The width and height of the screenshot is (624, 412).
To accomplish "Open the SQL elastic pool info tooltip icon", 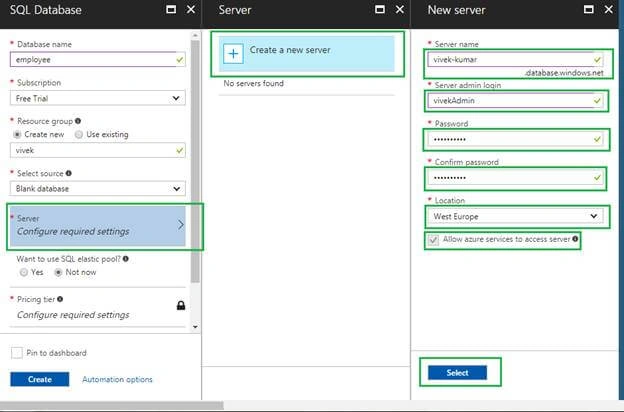I will click(x=126, y=259).
